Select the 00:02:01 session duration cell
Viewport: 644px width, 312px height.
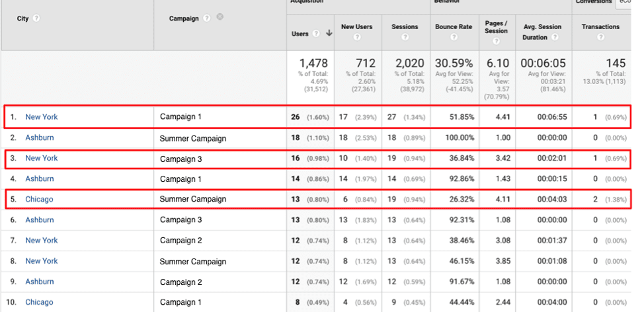552,158
